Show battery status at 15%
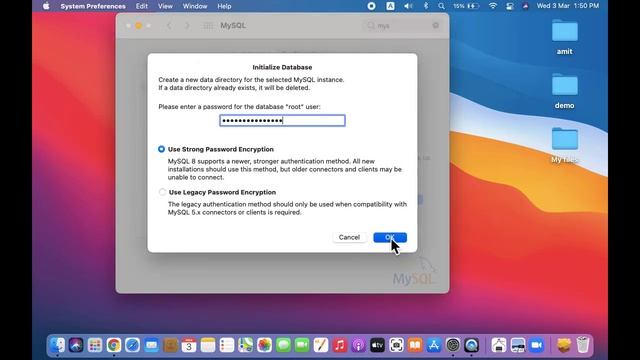This screenshot has width=640, height=360. tap(466, 6)
